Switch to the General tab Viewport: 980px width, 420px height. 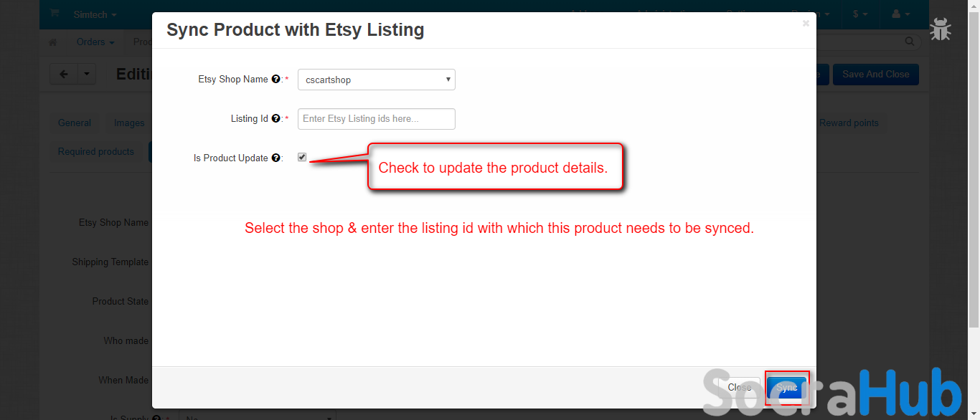75,123
